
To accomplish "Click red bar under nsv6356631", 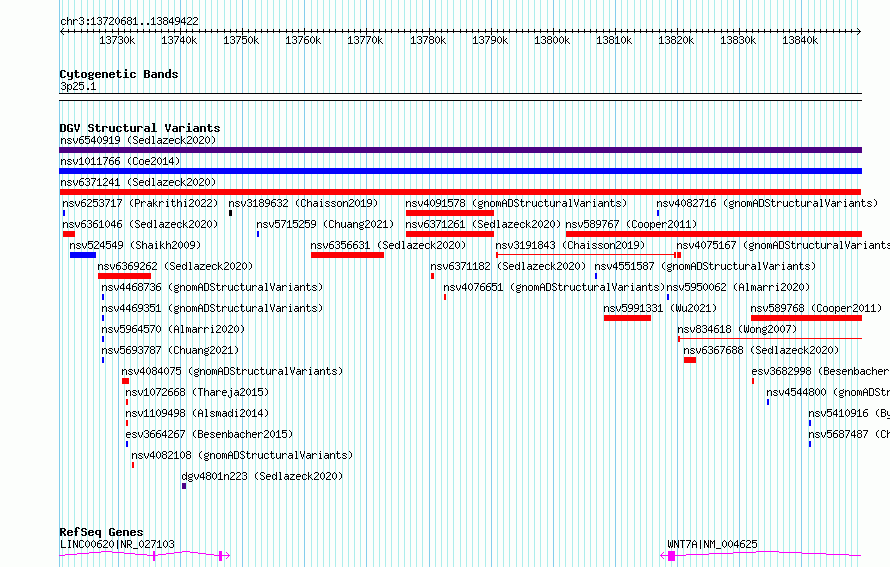I will (347, 255).
